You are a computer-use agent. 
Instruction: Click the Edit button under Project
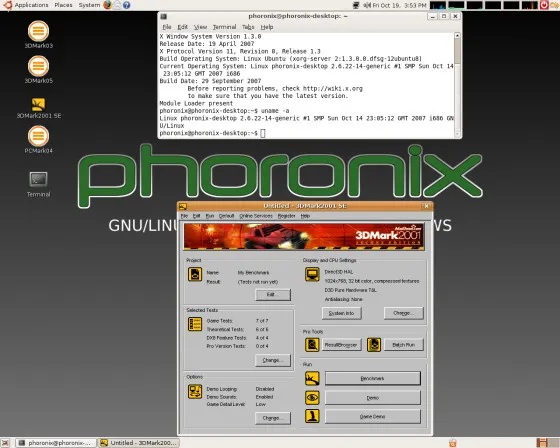click(x=273, y=294)
